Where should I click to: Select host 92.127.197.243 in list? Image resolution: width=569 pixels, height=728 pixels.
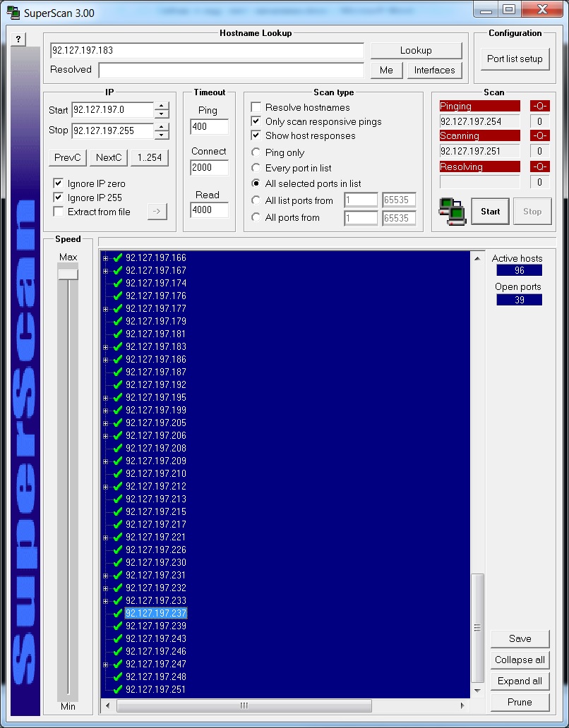[155, 638]
